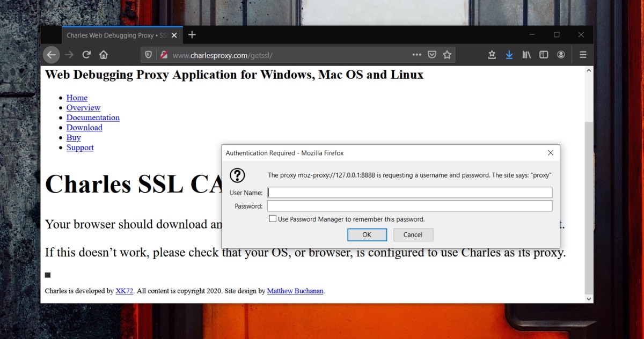Bookmark this page with the star icon
The image size is (644, 339).
click(x=447, y=54)
